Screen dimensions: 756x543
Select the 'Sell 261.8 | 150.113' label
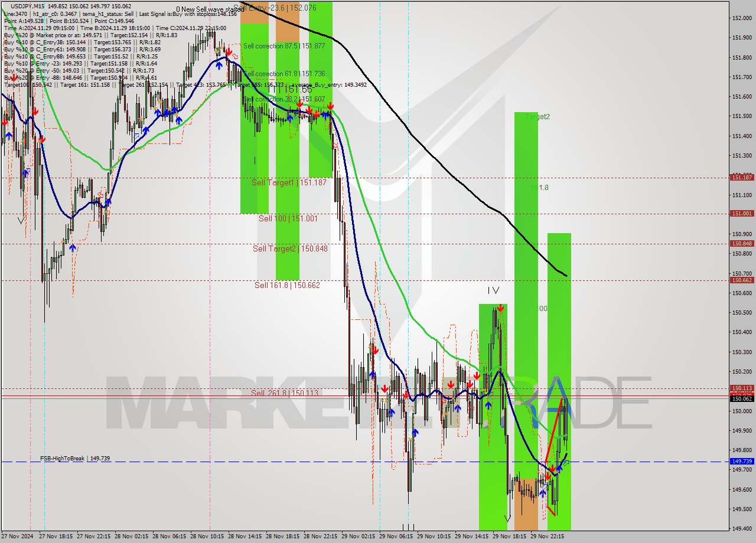pos(285,393)
